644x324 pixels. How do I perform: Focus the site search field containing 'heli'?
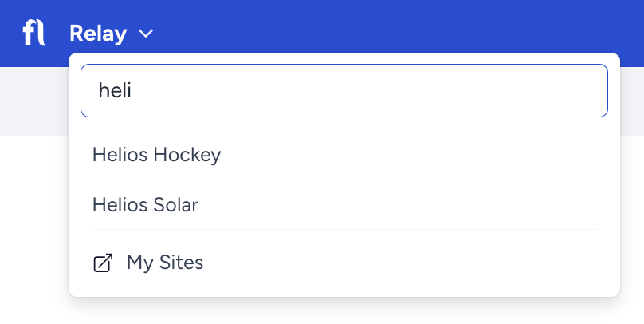(344, 90)
